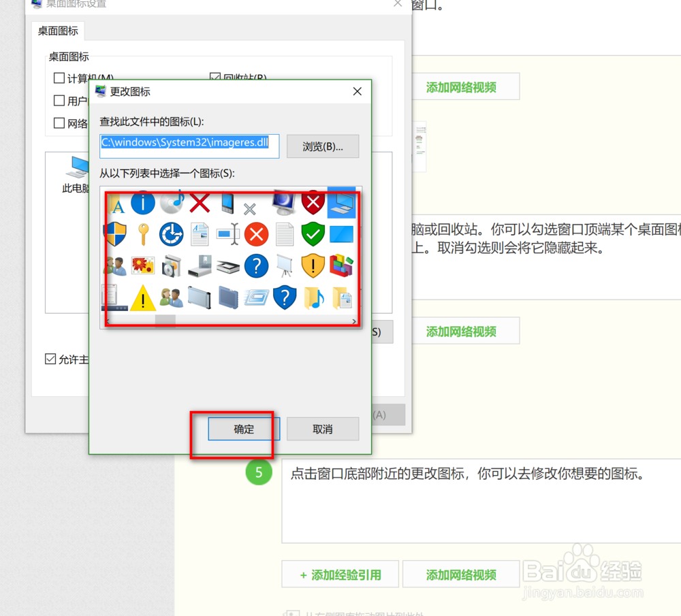Select the blue question mark circle icon
This screenshot has width=681, height=616.
(256, 265)
